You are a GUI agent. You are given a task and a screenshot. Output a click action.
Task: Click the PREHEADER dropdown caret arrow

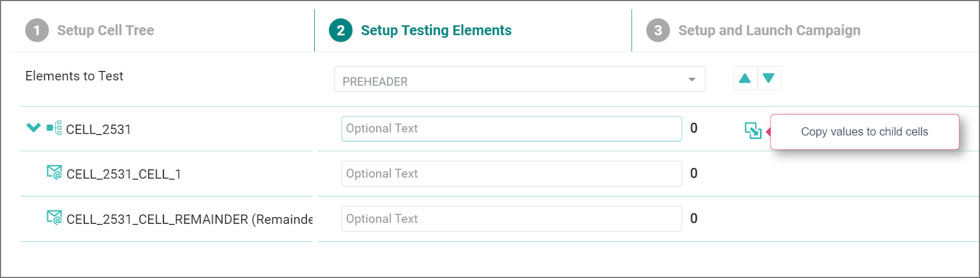tap(692, 80)
